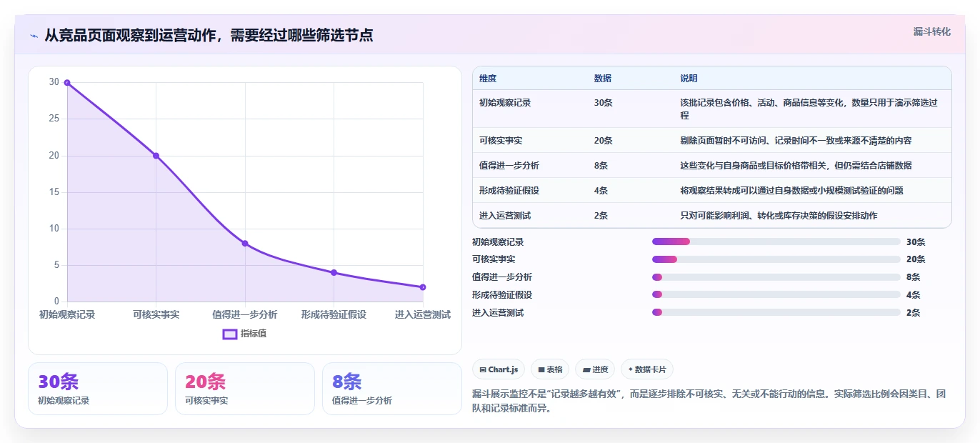Click the chart data point for 进入运营测试
The width and height of the screenshot is (980, 443).
click(423, 287)
